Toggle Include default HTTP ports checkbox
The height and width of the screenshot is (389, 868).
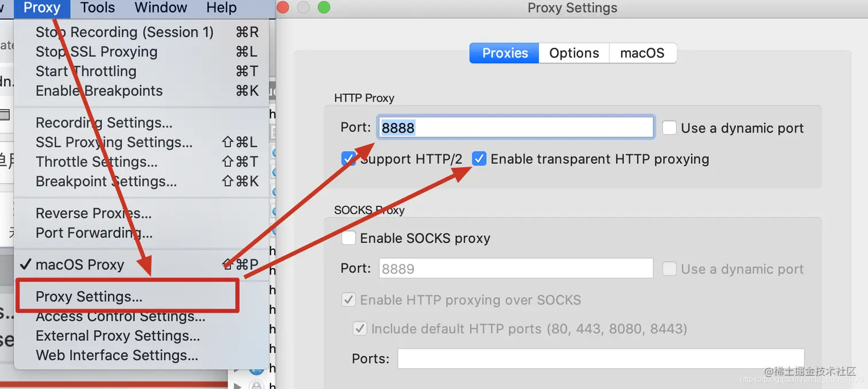pyautogui.click(x=360, y=329)
